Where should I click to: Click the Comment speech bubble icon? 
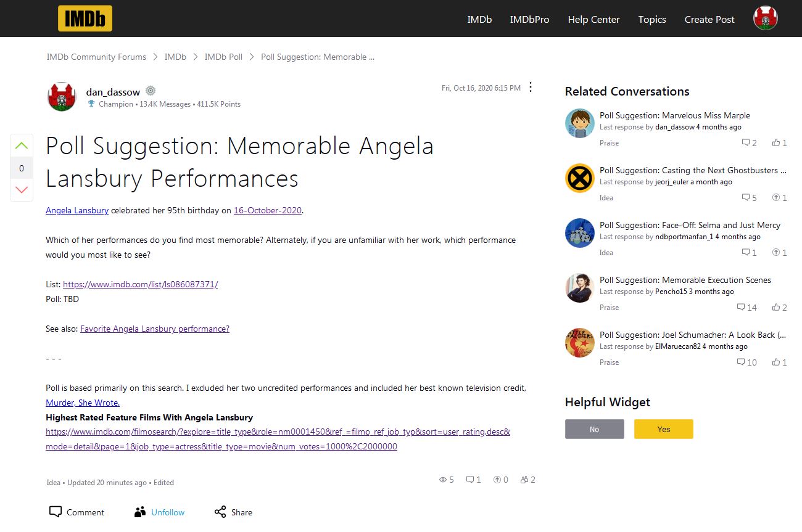(56, 512)
